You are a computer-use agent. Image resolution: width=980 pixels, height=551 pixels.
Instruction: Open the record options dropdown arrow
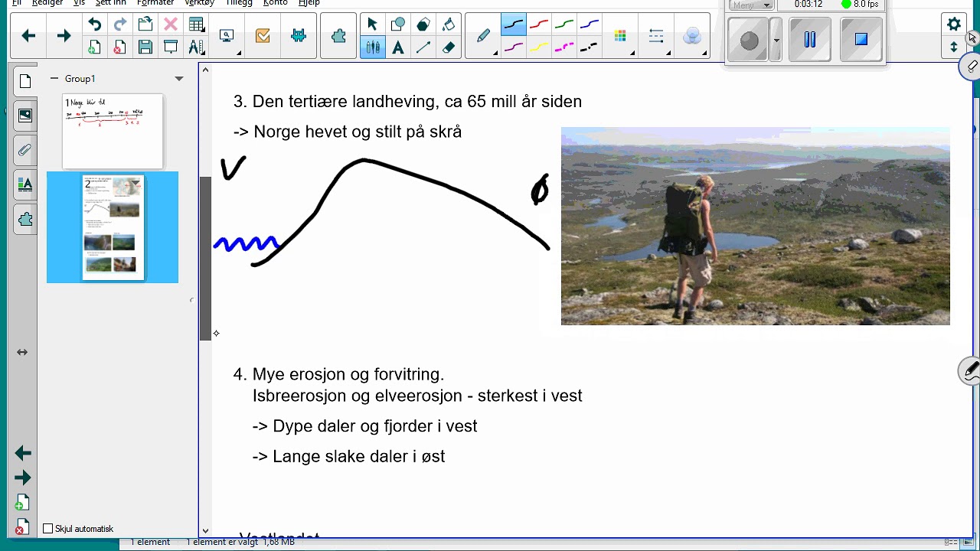click(x=776, y=41)
